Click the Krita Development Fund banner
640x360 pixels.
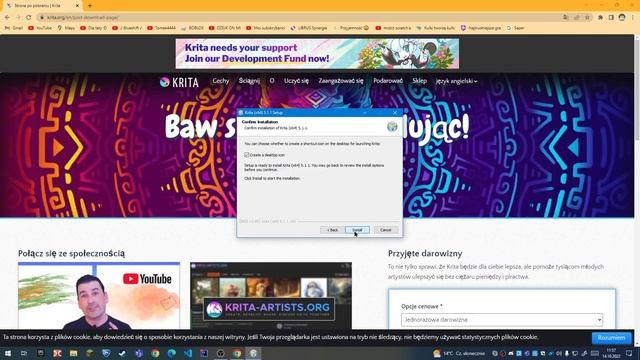pyautogui.click(x=317, y=53)
